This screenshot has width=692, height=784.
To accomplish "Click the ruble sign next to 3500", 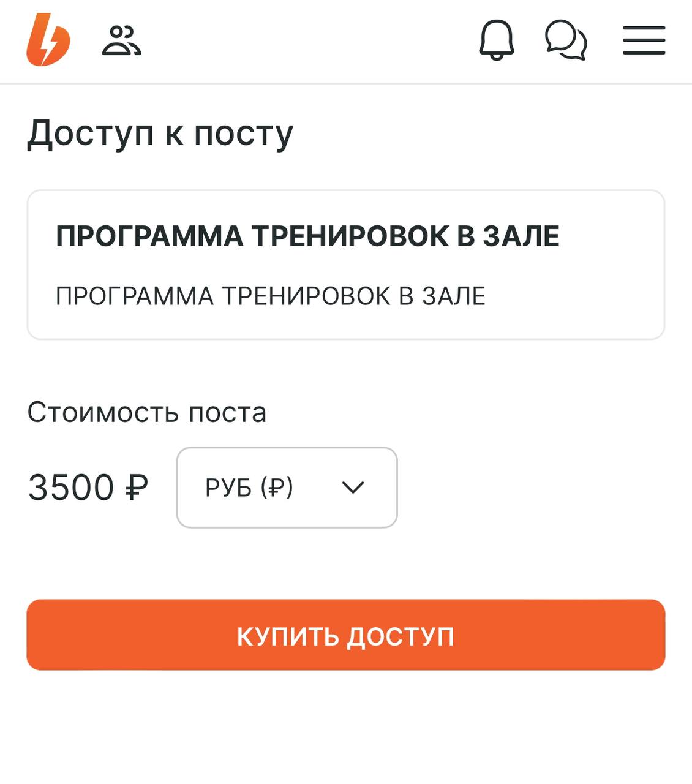I will pos(137,488).
